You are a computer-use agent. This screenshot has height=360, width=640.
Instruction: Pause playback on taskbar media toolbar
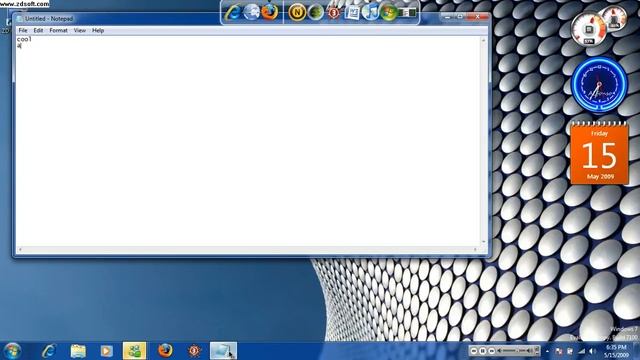pos(483,351)
